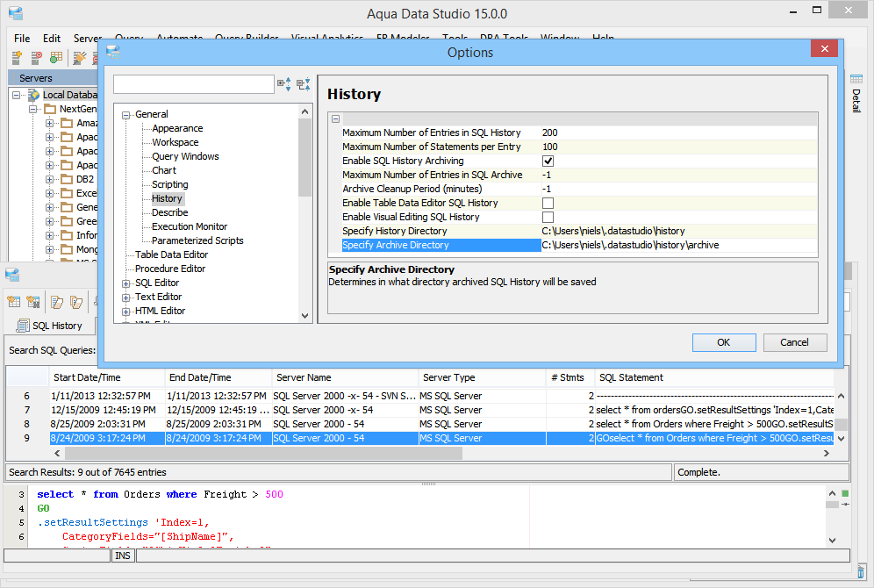Viewport: 874px width, 588px height.
Task: Click Options tree vertical scrollbar thumb
Action: [304, 157]
